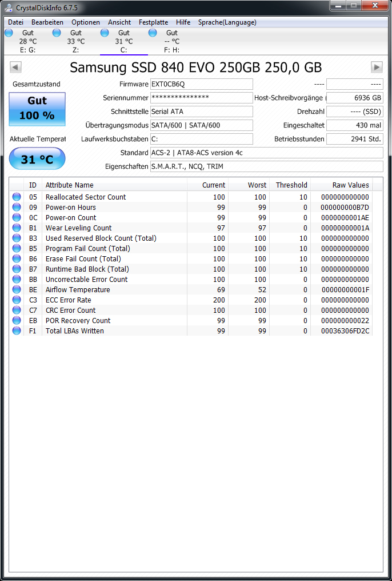
Task: Click the Drehzahl value ---- (SSD)
Action: [x=355, y=112]
